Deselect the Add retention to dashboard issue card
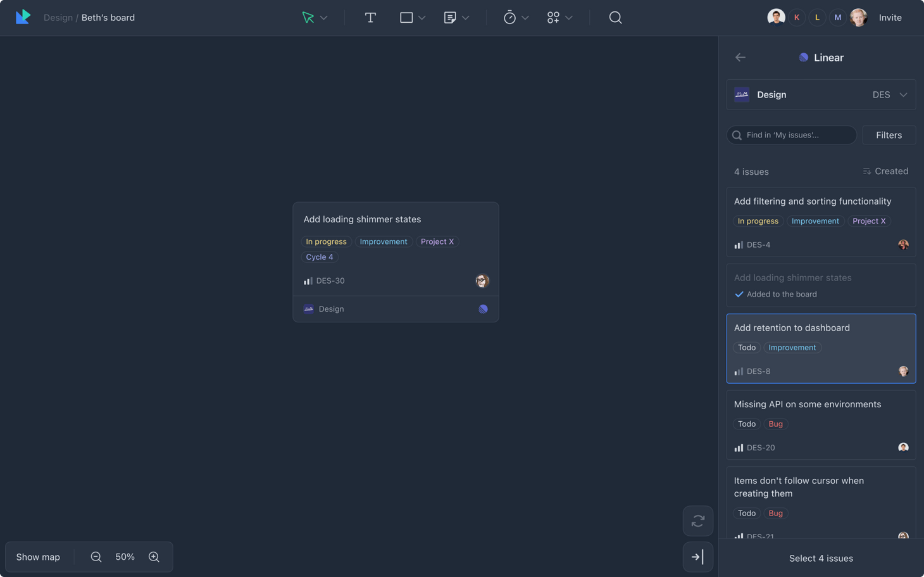The image size is (924, 577). pos(821,348)
